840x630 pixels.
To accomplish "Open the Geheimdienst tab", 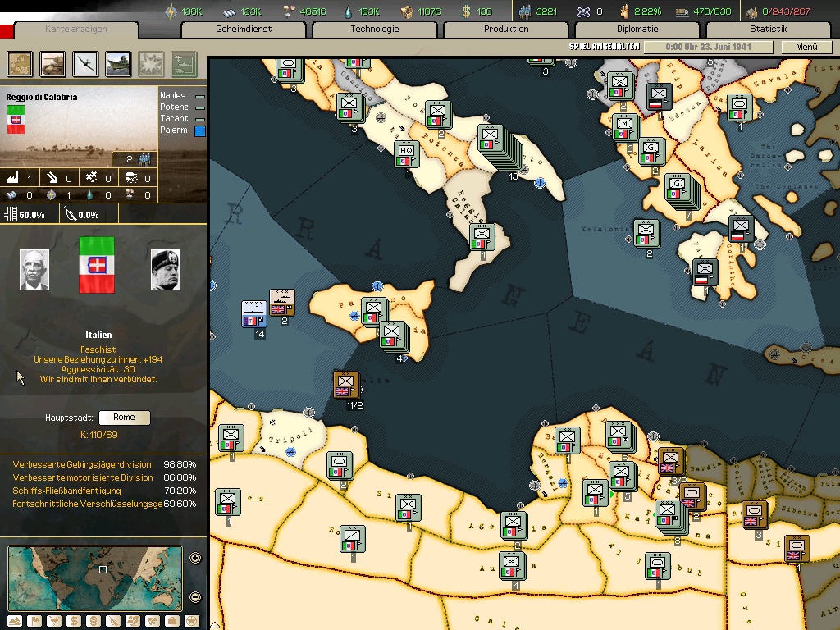I will 244,30.
